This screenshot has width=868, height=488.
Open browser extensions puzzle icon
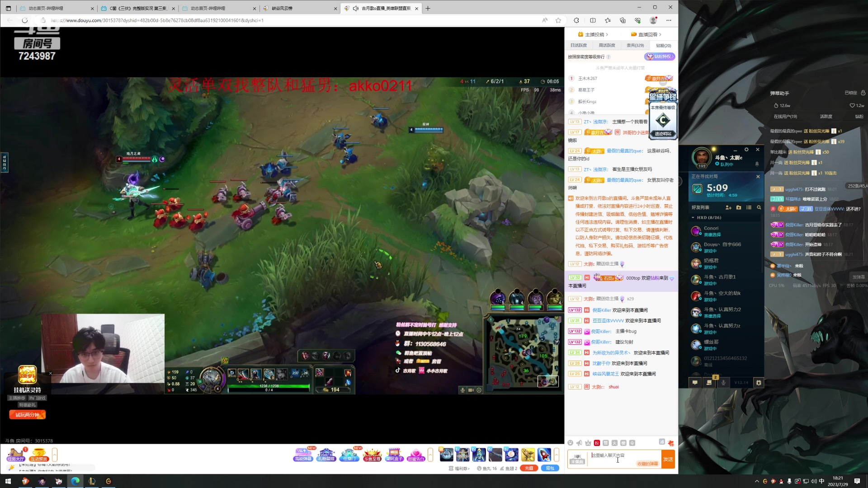tap(576, 20)
